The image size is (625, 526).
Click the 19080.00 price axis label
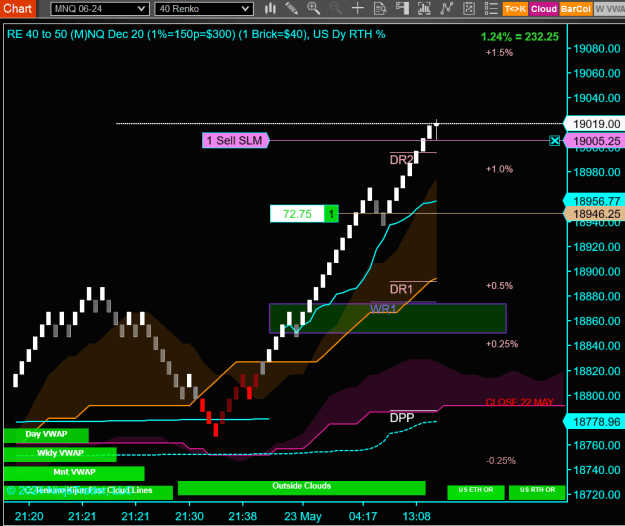597,49
